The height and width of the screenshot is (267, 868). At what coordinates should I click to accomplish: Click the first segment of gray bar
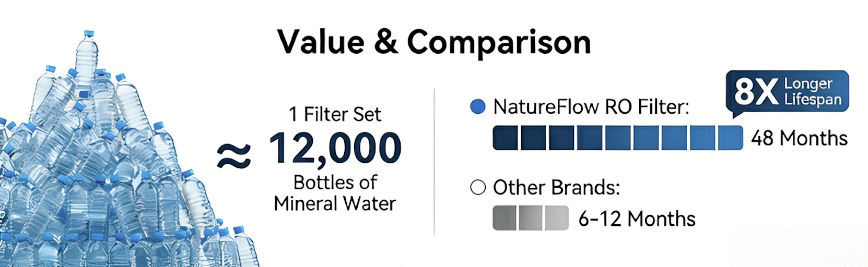pyautogui.click(x=504, y=218)
